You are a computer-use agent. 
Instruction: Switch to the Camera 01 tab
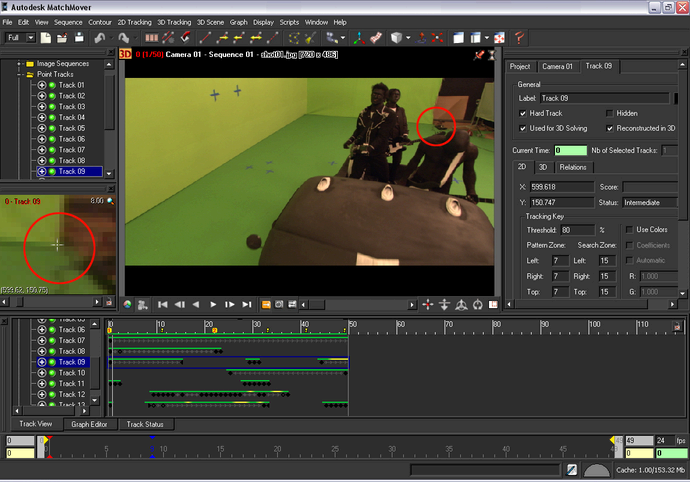coord(557,66)
